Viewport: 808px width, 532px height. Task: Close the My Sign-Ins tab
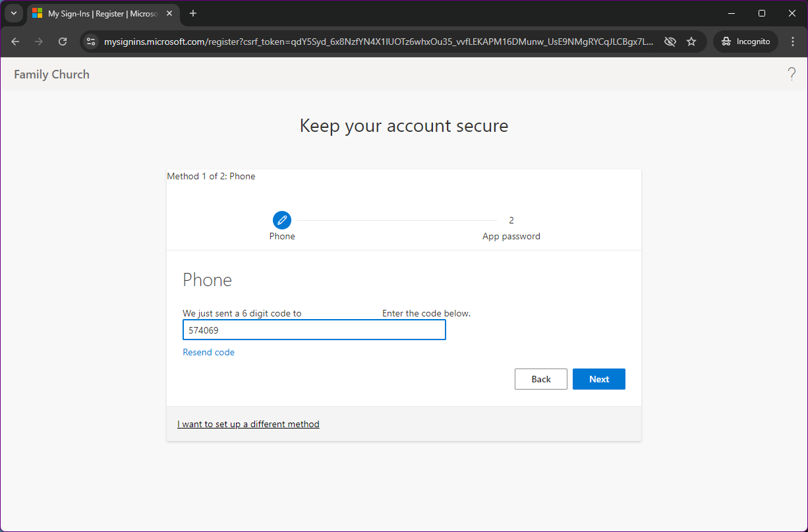coord(169,13)
